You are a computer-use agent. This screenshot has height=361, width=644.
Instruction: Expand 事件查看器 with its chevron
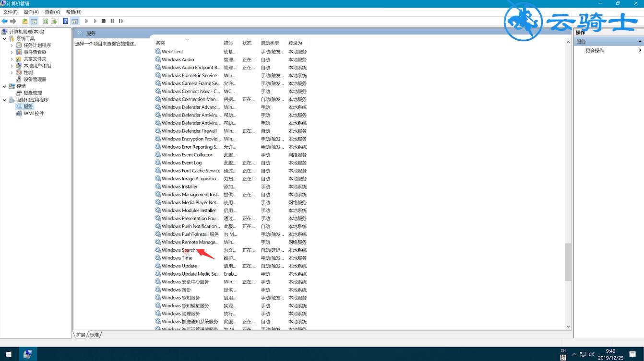coord(12,52)
